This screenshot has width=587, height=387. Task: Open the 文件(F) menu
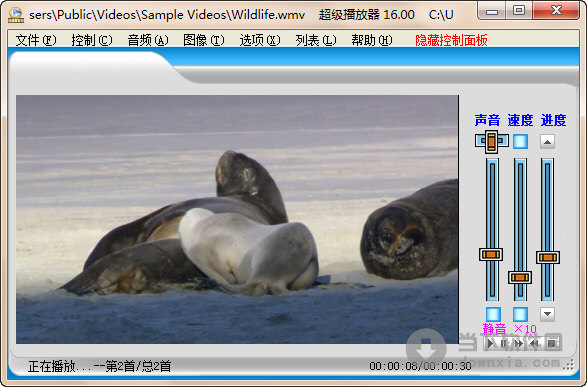36,40
